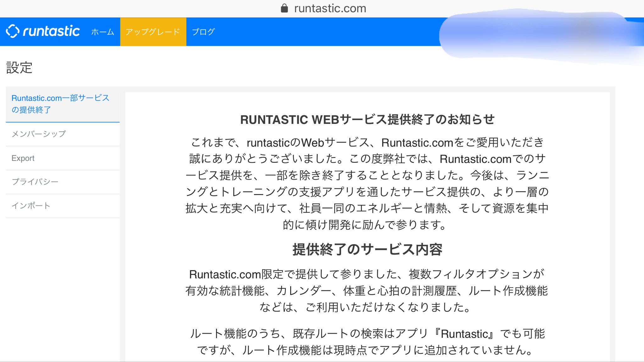Click the lock icon in address bar
The image size is (644, 362).
coord(284,8)
